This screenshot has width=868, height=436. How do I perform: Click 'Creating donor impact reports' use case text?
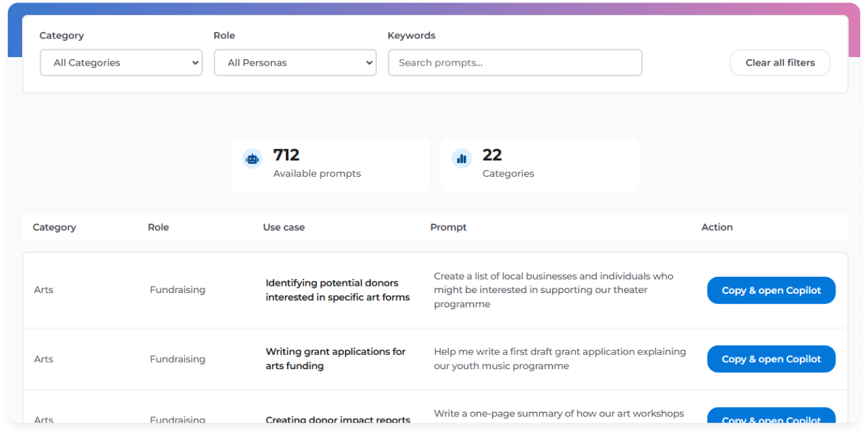338,420
